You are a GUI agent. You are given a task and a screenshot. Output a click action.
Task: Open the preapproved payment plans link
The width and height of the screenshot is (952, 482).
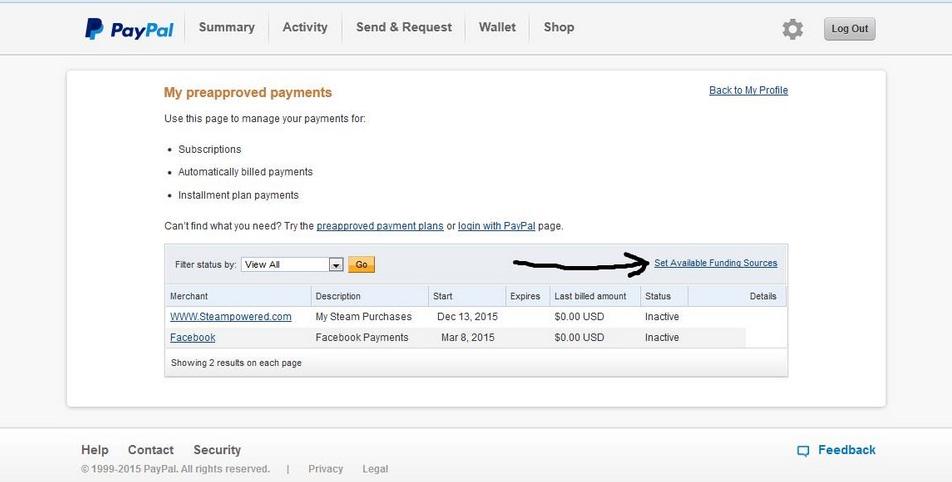[380, 226]
